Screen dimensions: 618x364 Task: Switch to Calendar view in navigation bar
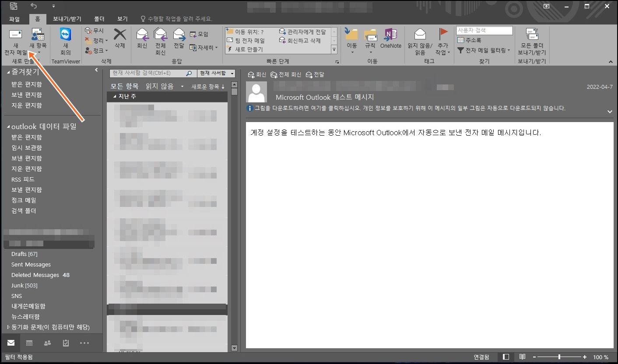pos(29,343)
